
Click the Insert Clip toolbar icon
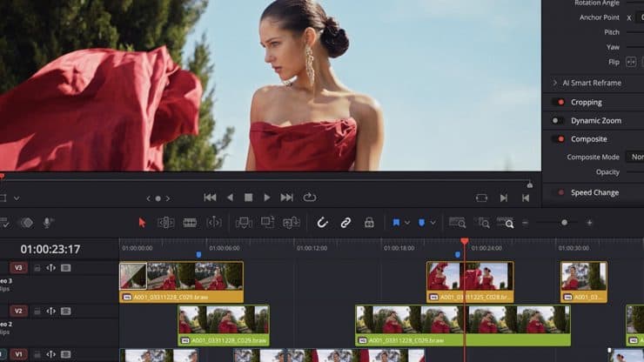click(244, 223)
